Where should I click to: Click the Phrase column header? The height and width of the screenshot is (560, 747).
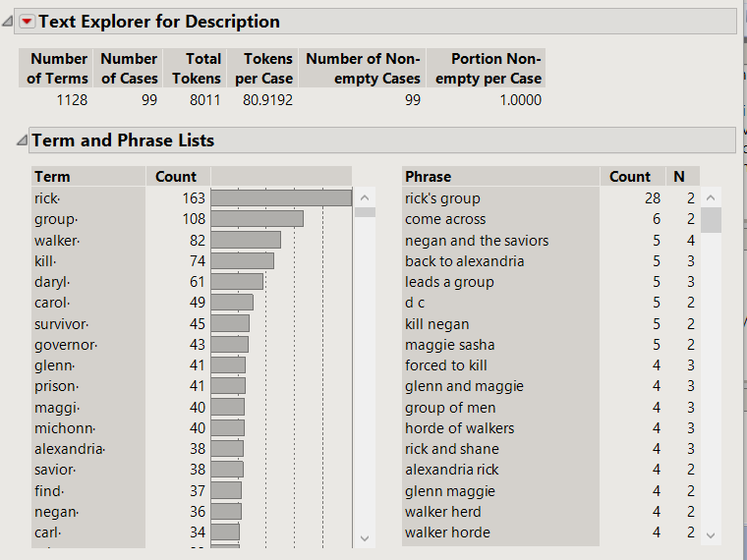coord(428,177)
